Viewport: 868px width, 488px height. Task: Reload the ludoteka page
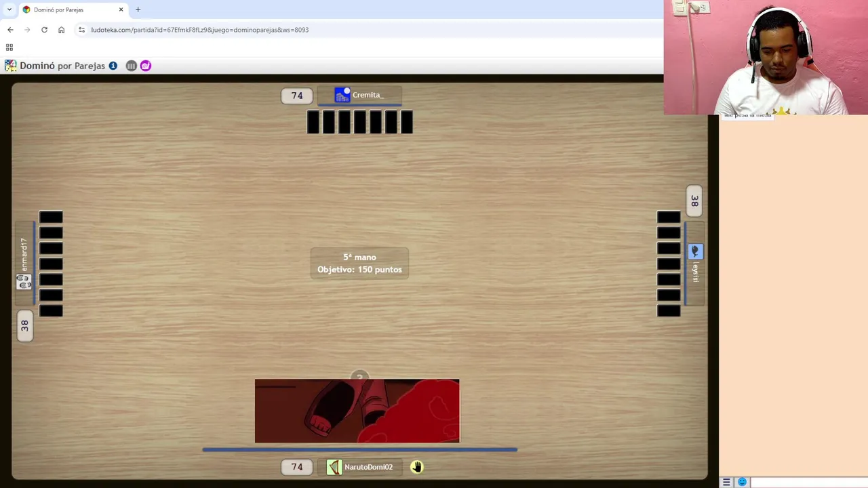(44, 30)
